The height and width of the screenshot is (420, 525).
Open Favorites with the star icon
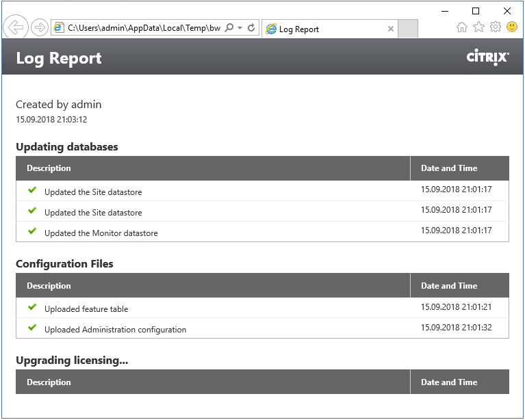tap(478, 27)
